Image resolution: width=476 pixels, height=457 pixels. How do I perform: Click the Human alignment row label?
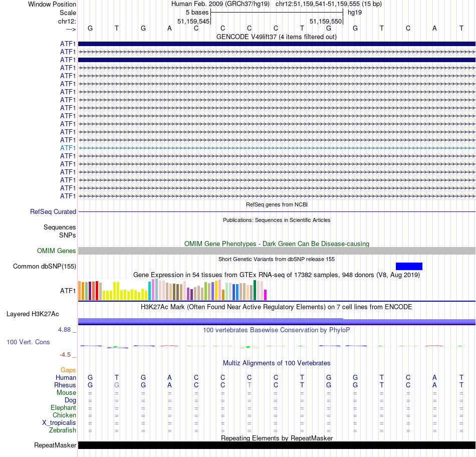[66, 377]
